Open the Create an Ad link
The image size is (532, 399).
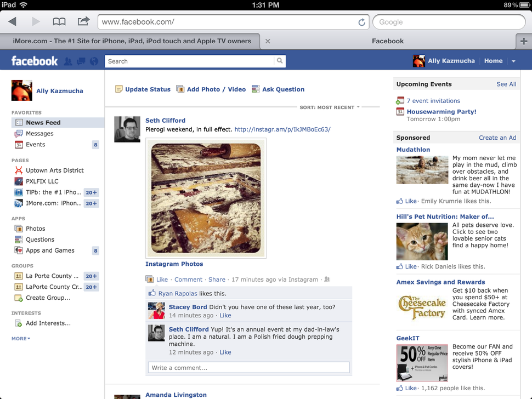pyautogui.click(x=497, y=138)
